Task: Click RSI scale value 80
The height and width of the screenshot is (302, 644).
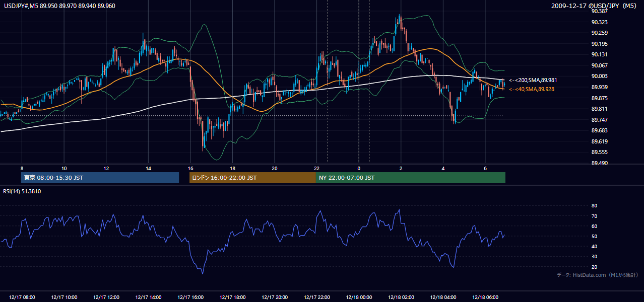Action: point(595,206)
